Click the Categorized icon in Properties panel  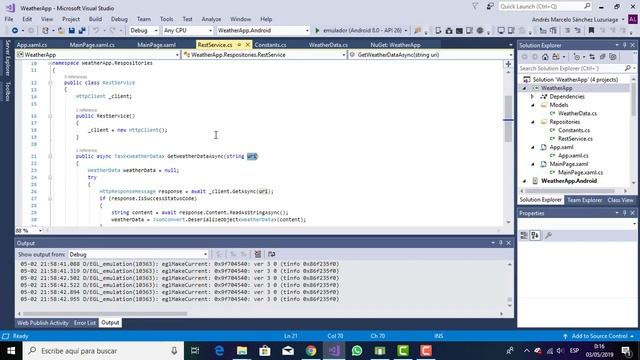pos(524,235)
